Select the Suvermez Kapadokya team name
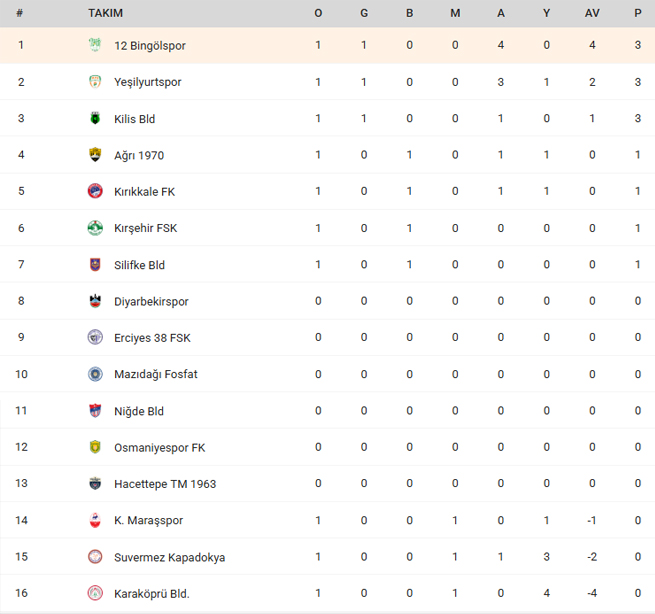 [x=170, y=557]
